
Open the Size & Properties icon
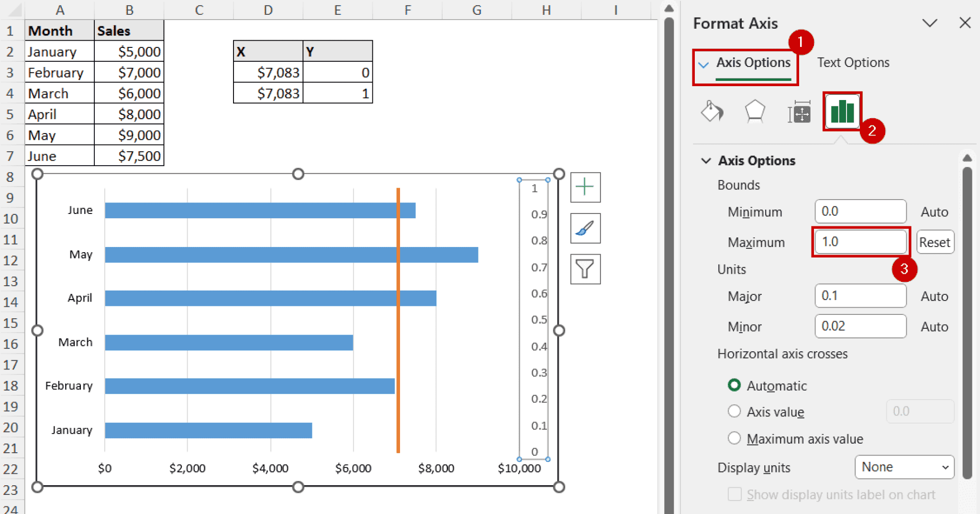799,112
